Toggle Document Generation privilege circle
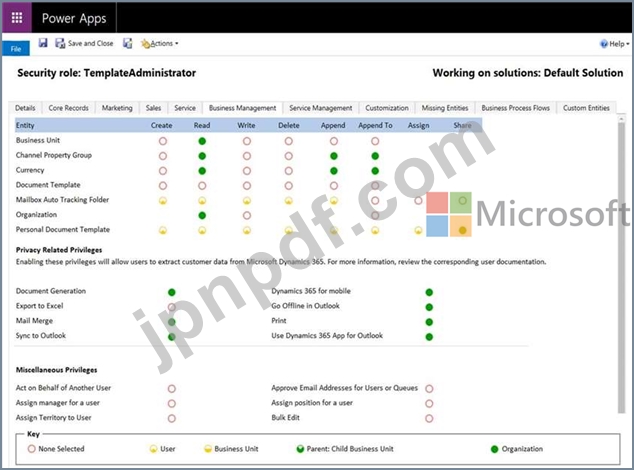The height and width of the screenshot is (470, 634). point(171,292)
